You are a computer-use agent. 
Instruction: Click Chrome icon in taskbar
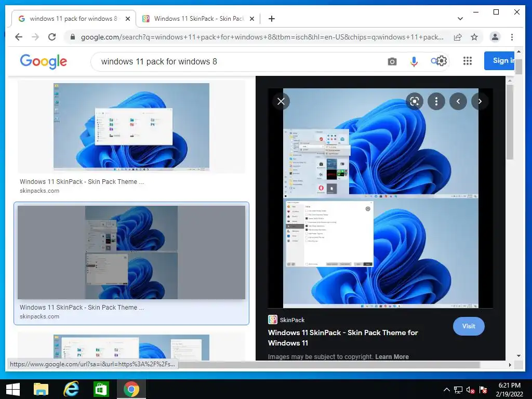(x=131, y=390)
